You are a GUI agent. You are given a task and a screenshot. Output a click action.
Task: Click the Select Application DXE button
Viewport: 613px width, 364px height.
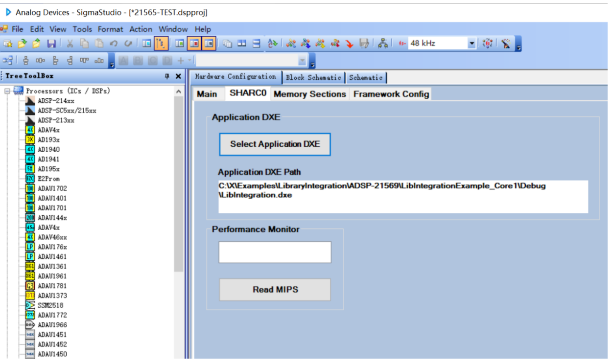pyautogui.click(x=275, y=144)
